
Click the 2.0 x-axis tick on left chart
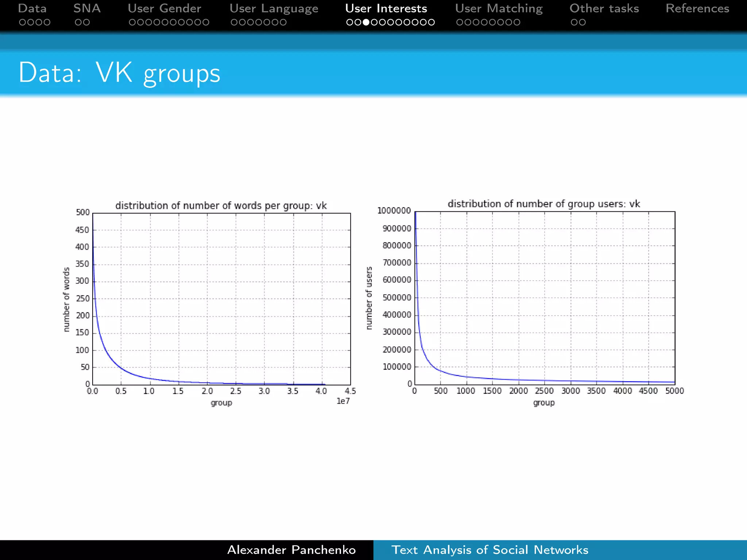click(207, 391)
